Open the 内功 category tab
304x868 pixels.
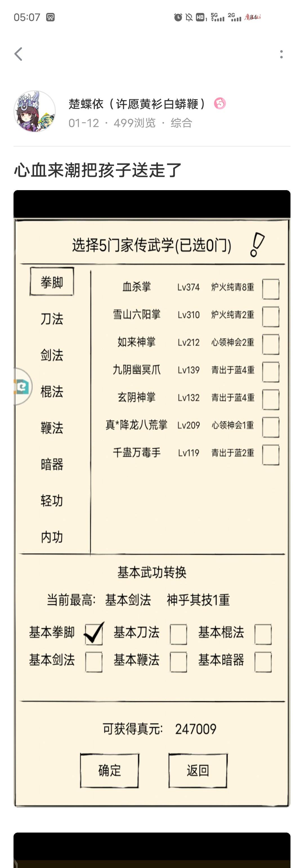coord(52,537)
